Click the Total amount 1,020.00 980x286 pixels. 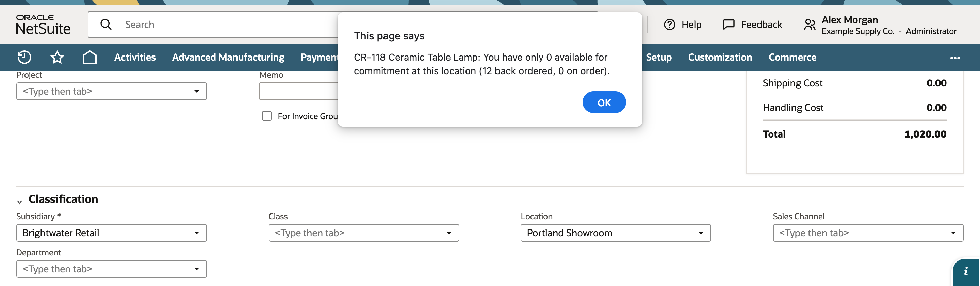click(925, 134)
